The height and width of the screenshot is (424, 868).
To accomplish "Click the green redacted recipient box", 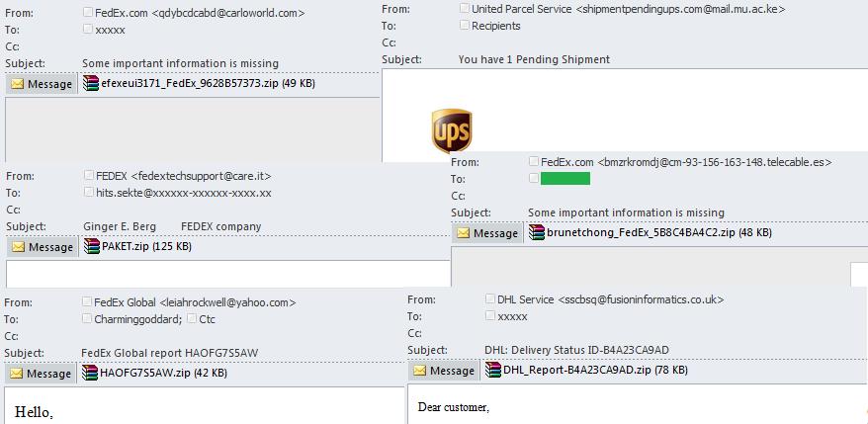I will [x=565, y=178].
